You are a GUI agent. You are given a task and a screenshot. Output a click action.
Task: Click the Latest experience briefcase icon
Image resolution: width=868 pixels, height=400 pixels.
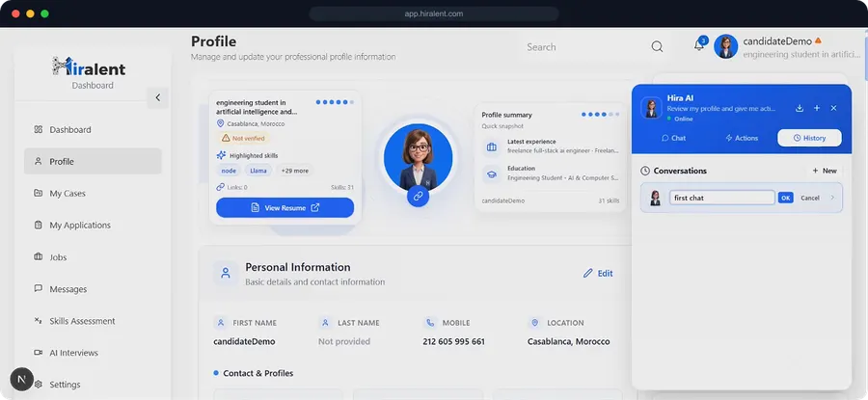491,147
